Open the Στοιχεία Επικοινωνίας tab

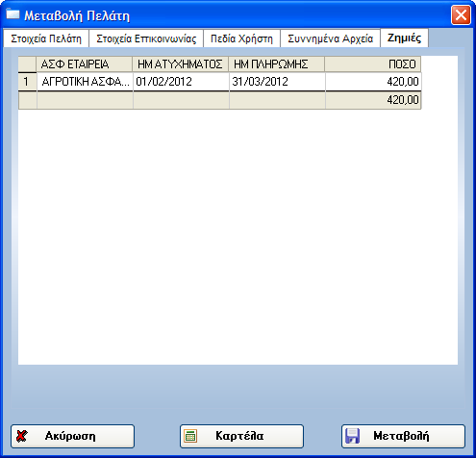146,38
